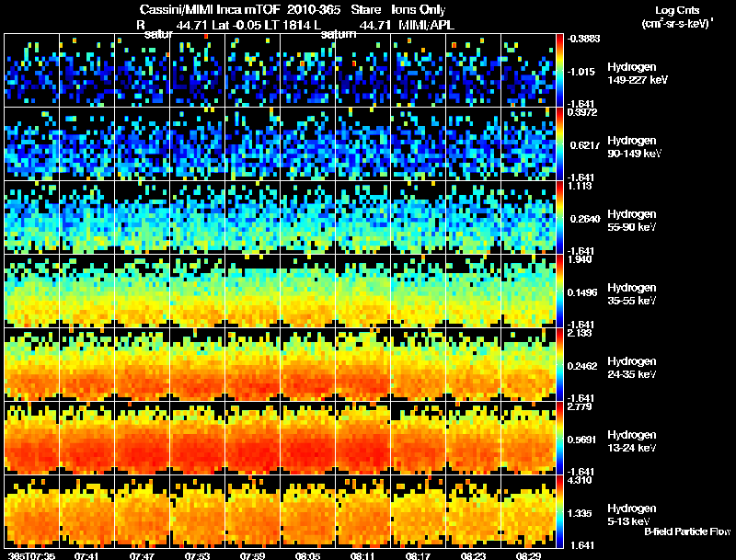
Task: Select the 24-35 keV panel at 08:23
Action: (473, 364)
